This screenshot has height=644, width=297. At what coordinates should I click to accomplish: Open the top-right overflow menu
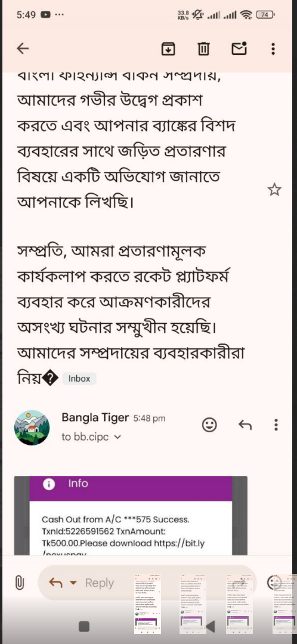[x=273, y=49]
